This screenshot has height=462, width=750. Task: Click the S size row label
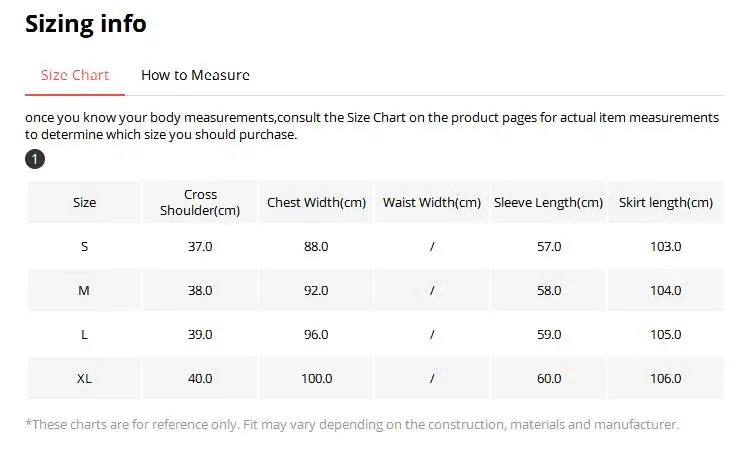(85, 247)
